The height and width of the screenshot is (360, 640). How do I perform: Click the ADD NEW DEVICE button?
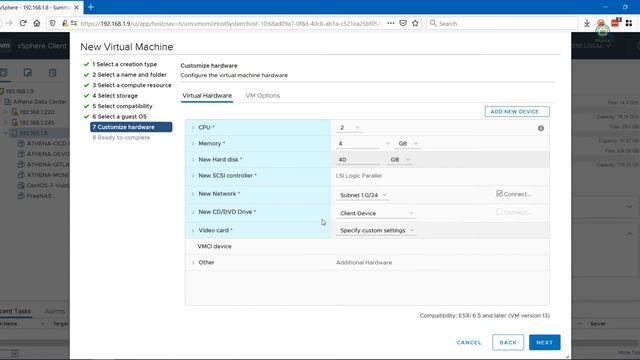(x=517, y=111)
